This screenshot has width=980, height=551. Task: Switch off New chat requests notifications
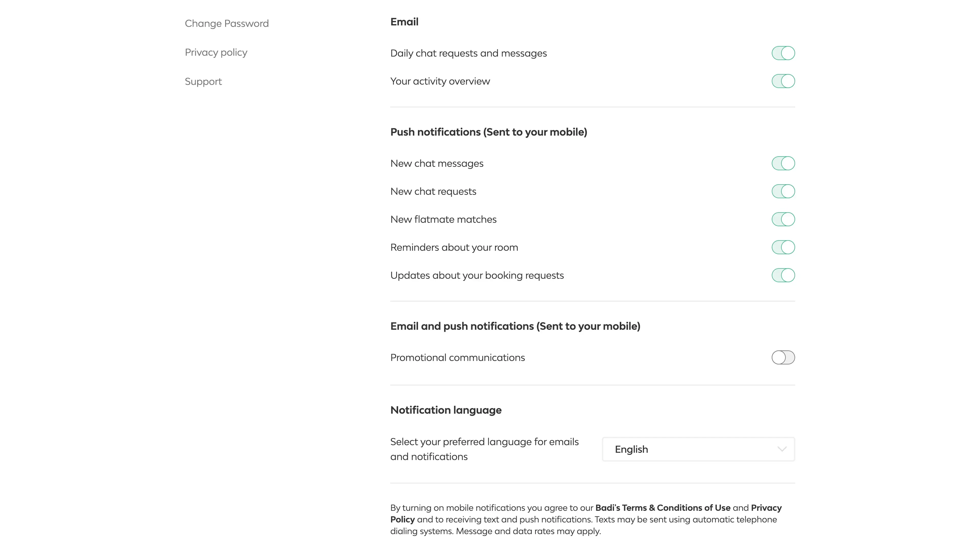(x=783, y=191)
